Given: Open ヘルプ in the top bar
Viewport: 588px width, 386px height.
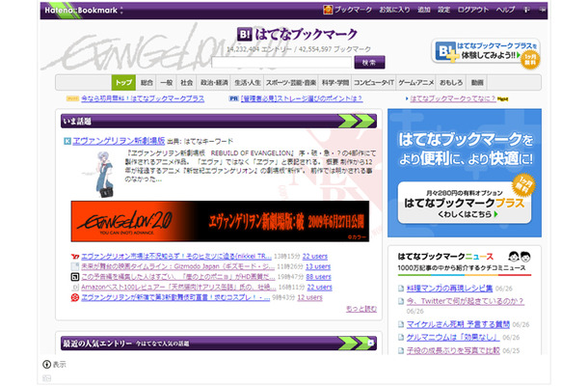Looking at the screenshot, I should coord(505,10).
